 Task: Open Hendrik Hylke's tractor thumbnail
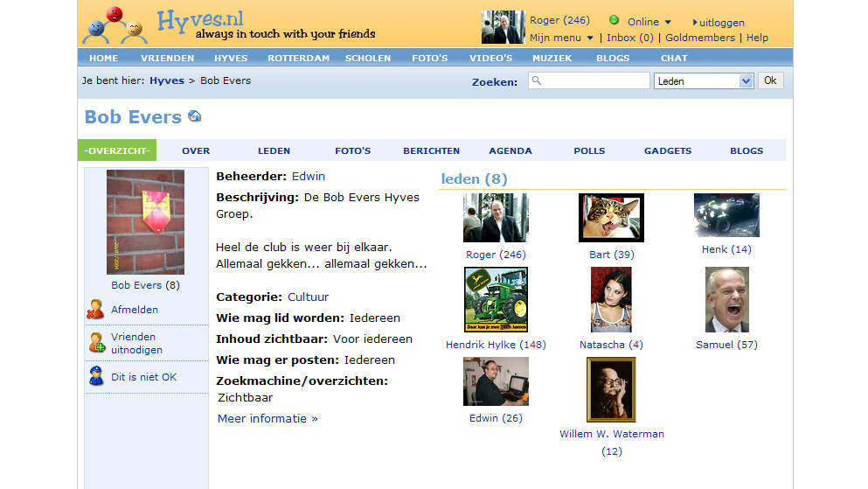[496, 300]
